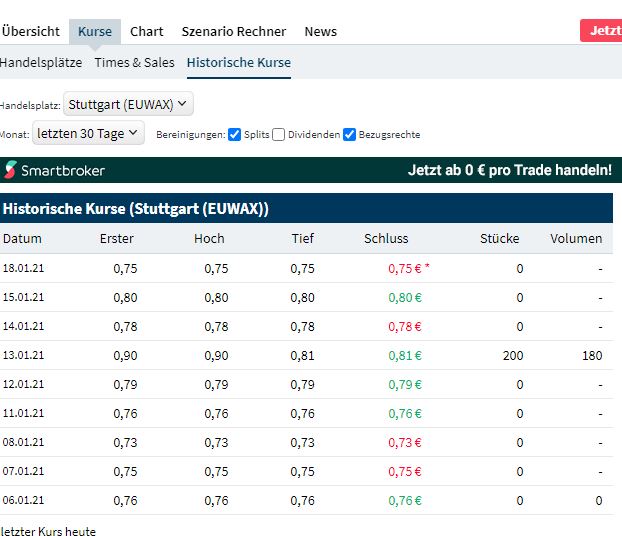
Task: Select the Historische Kurse sub-tab
Action: point(239,62)
